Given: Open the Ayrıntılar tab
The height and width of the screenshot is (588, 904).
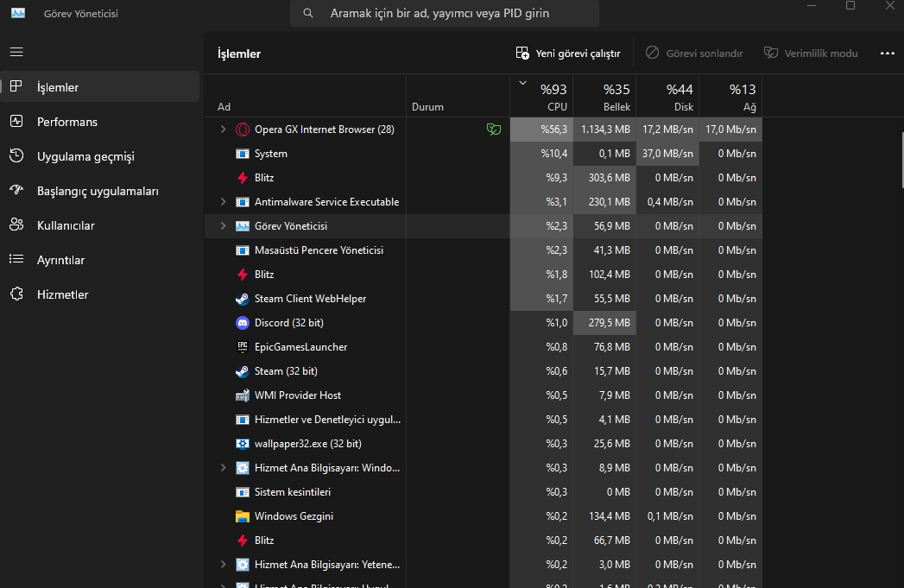Looking at the screenshot, I should [100, 260].
